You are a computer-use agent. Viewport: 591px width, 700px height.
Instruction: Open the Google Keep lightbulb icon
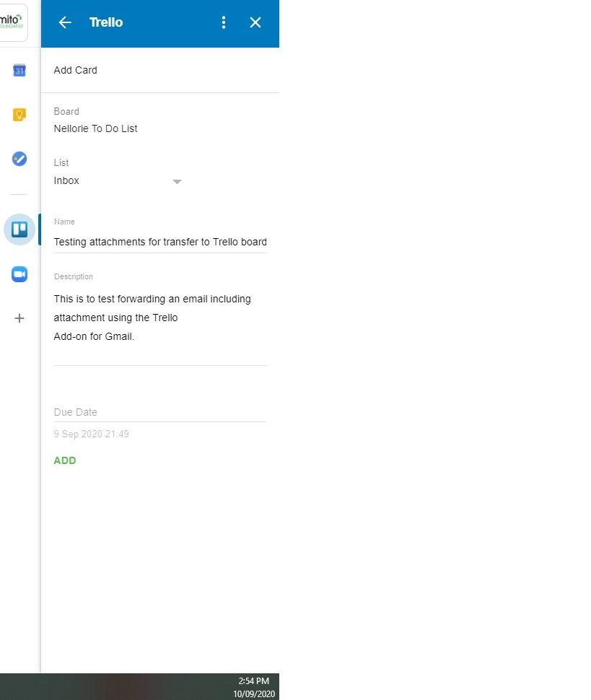(19, 115)
